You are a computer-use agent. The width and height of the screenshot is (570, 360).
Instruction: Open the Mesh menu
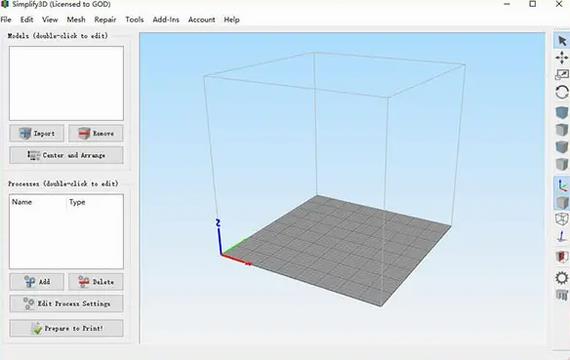[x=76, y=20]
